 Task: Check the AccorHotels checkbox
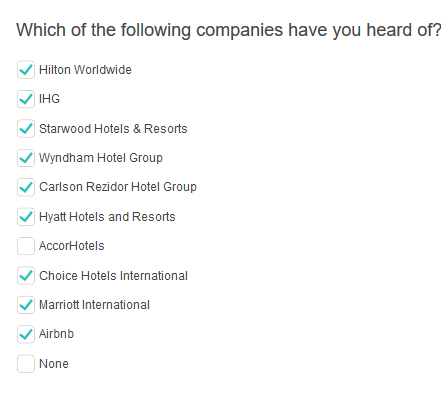coord(26,246)
